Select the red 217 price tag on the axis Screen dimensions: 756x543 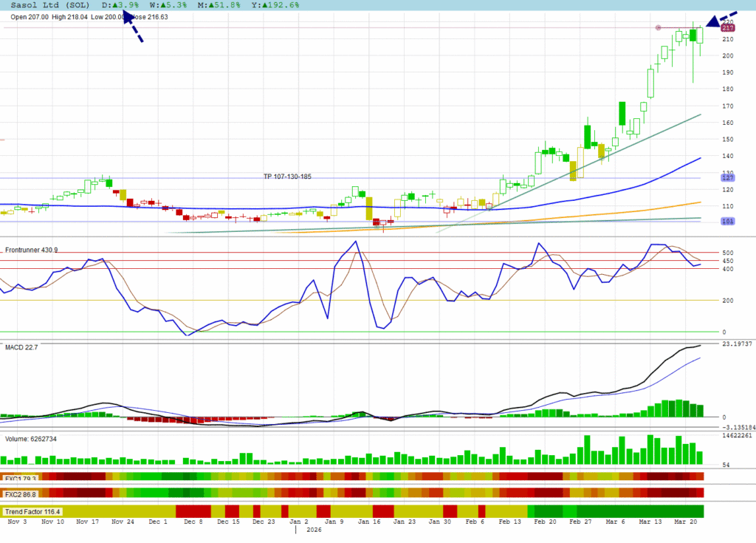point(726,28)
